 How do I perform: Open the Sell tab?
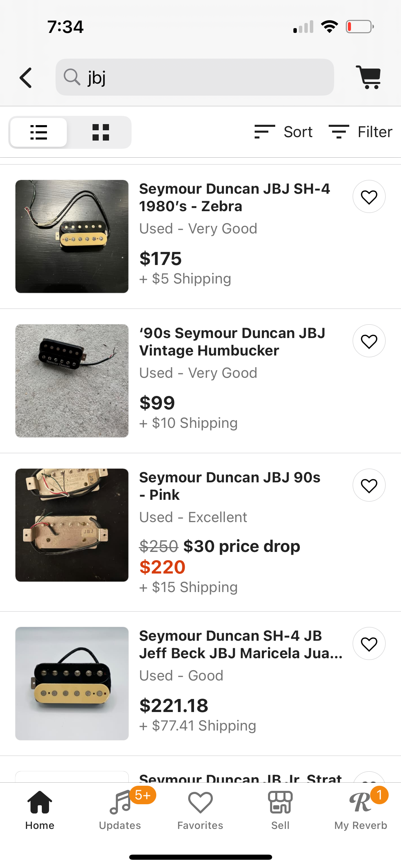pyautogui.click(x=280, y=810)
